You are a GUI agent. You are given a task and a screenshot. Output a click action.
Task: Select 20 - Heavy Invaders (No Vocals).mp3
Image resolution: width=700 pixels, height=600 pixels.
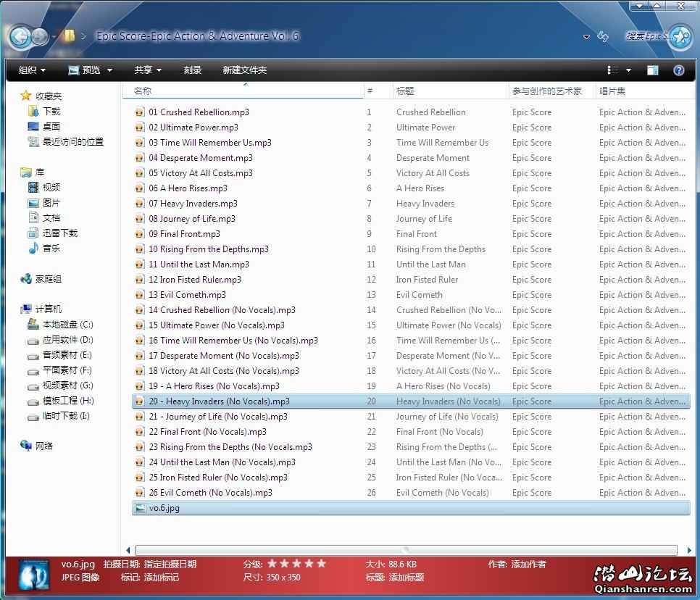pos(411,401)
